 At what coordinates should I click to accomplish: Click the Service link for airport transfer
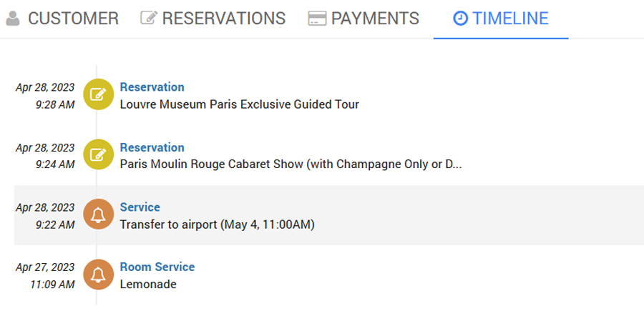[x=140, y=207]
